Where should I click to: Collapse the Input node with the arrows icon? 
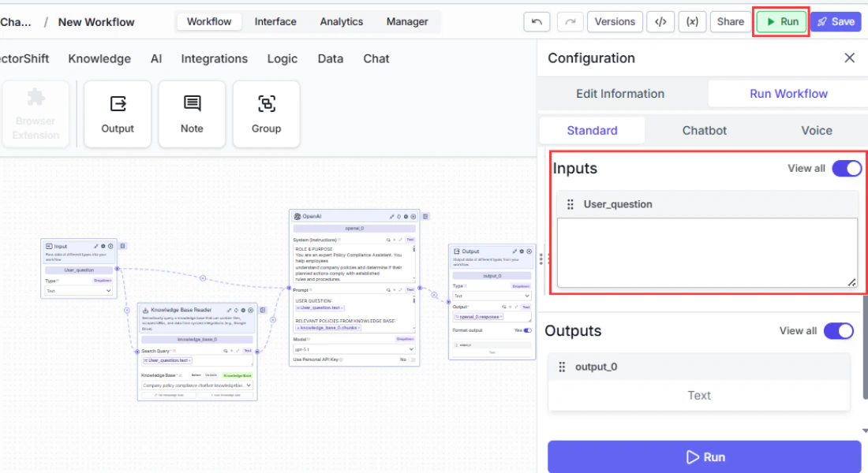click(x=95, y=246)
